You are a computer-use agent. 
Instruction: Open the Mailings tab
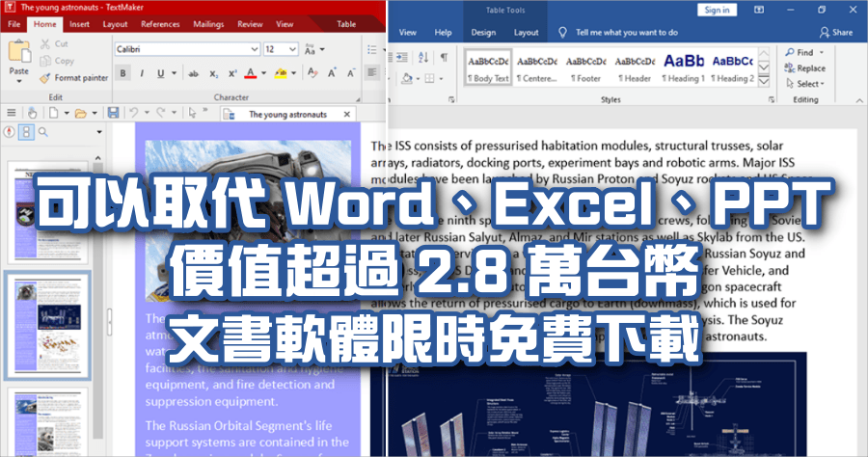[208, 24]
